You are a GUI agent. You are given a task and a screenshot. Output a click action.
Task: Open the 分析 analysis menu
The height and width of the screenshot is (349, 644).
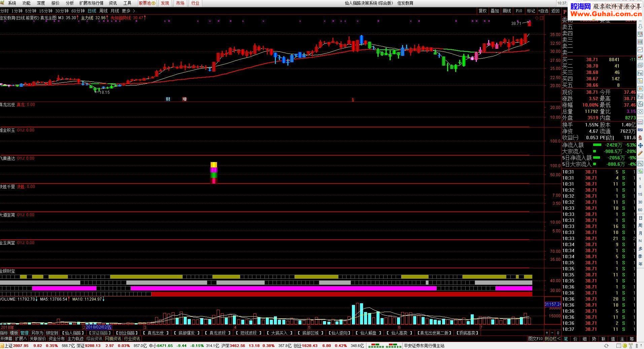[x=70, y=3]
